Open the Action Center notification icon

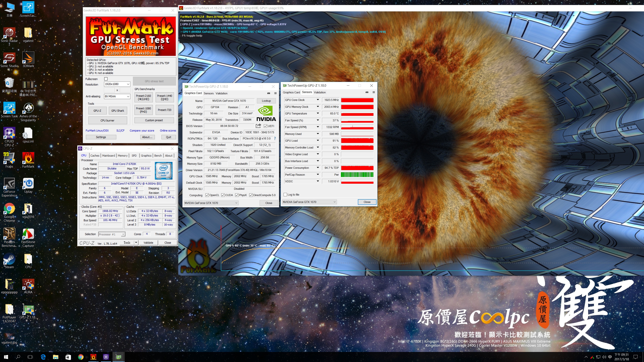[635, 357]
